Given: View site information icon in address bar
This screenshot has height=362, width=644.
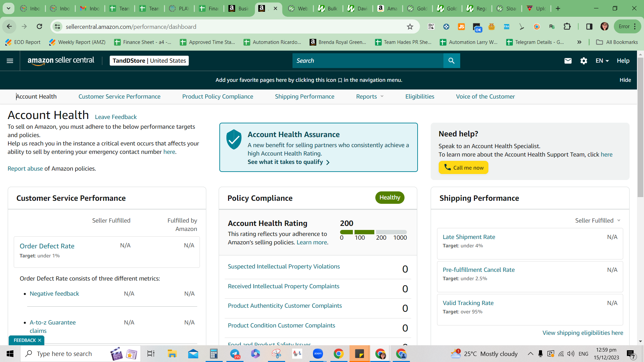Looking at the screenshot, I should point(58,26).
